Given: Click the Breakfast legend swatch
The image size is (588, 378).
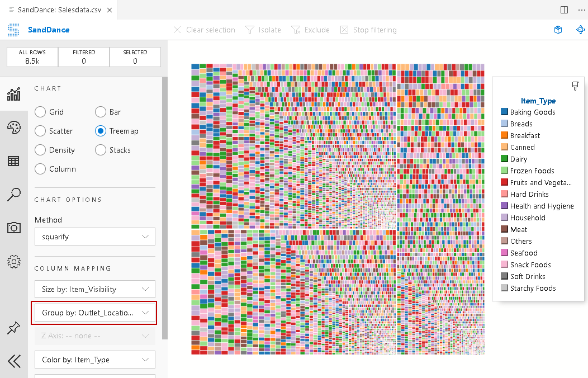Looking at the screenshot, I should (504, 135).
